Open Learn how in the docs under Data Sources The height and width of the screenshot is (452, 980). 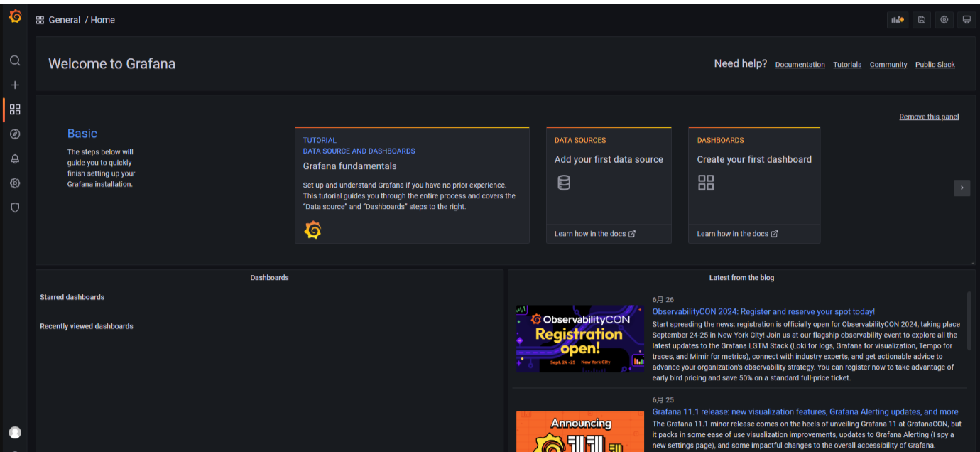coord(595,234)
